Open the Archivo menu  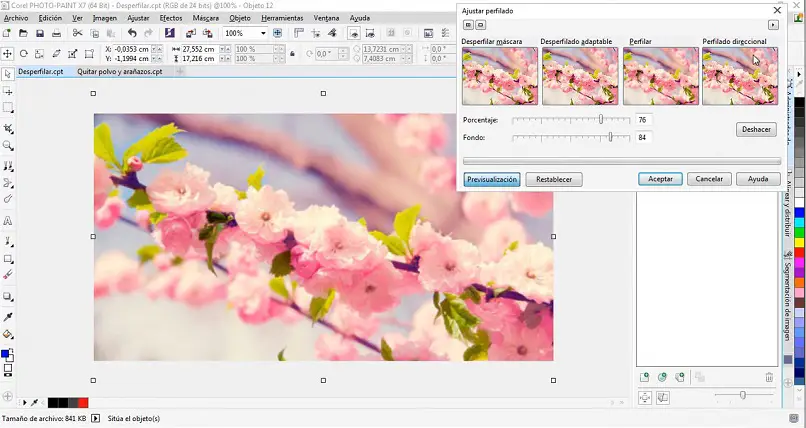[x=16, y=18]
